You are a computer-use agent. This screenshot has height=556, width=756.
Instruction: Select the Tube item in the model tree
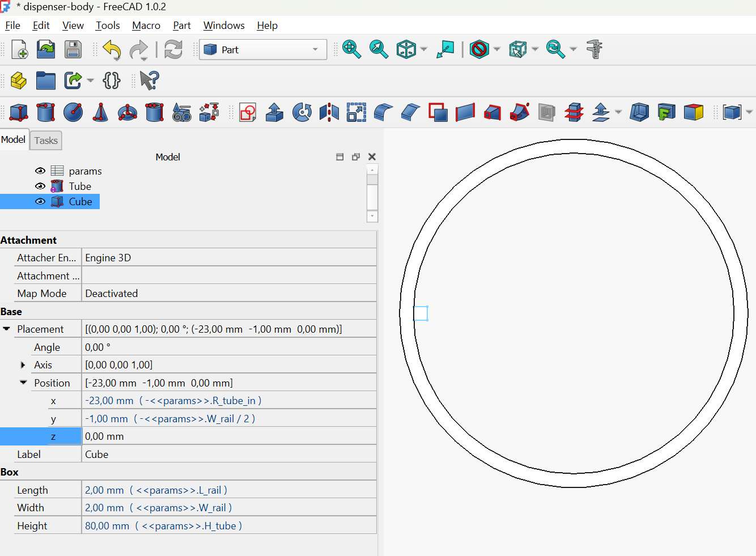point(80,186)
